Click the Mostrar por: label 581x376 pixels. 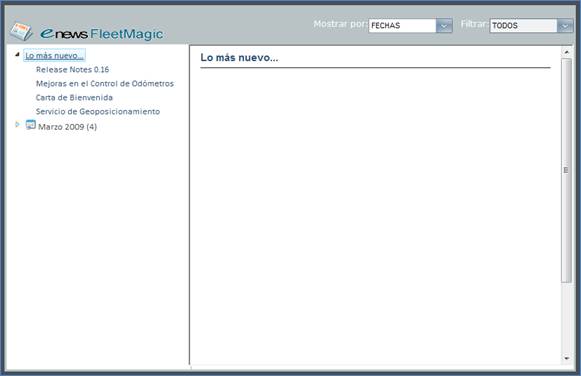coord(340,24)
